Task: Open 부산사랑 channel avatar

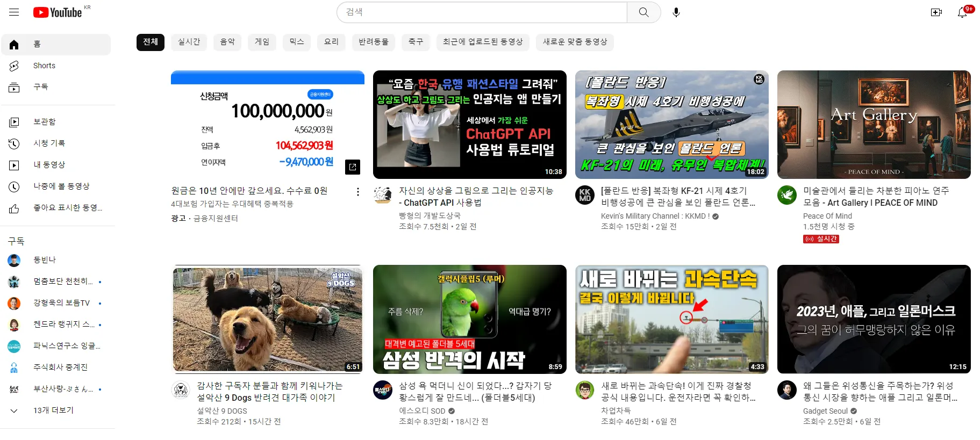Action: point(14,389)
